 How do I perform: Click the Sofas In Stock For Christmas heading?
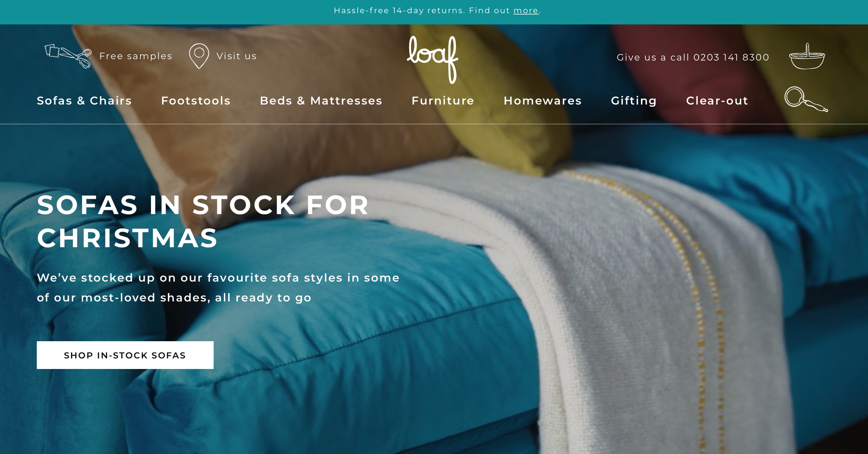[203, 222]
